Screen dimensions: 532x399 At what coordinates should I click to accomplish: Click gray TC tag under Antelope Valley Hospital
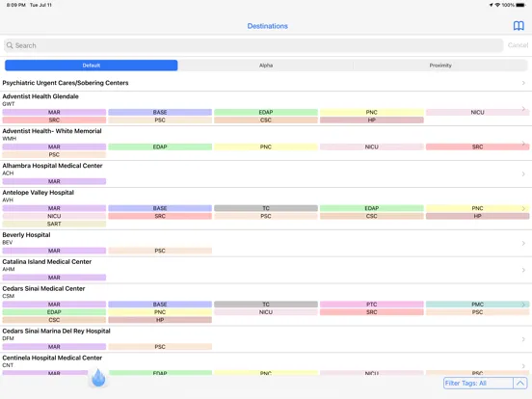[266, 208]
